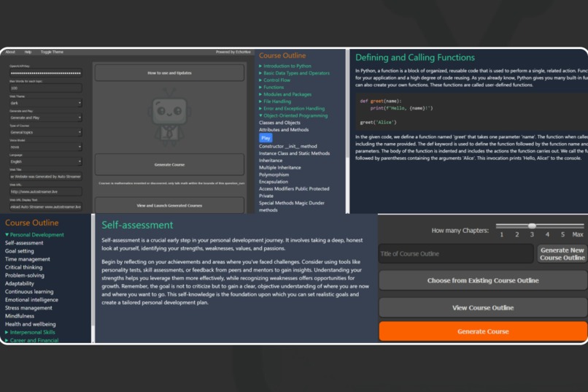
Task: Open the Voice Model dropdown showing nova
Action: click(46, 147)
